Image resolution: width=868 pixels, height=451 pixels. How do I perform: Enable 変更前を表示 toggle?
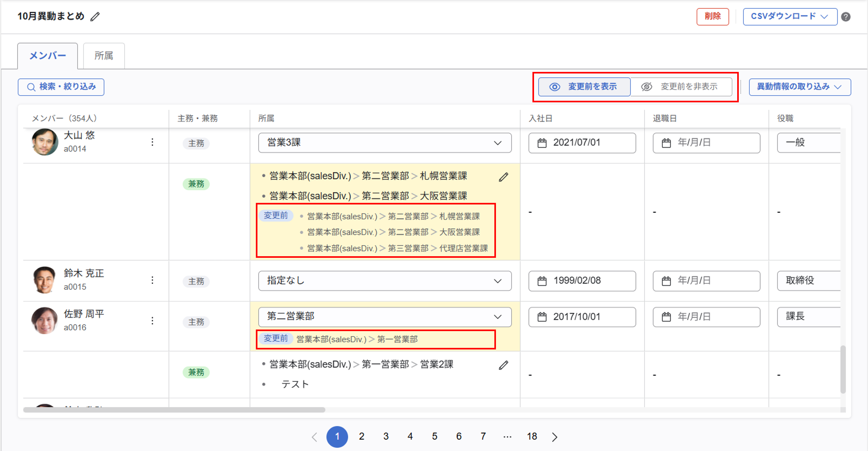tap(584, 87)
